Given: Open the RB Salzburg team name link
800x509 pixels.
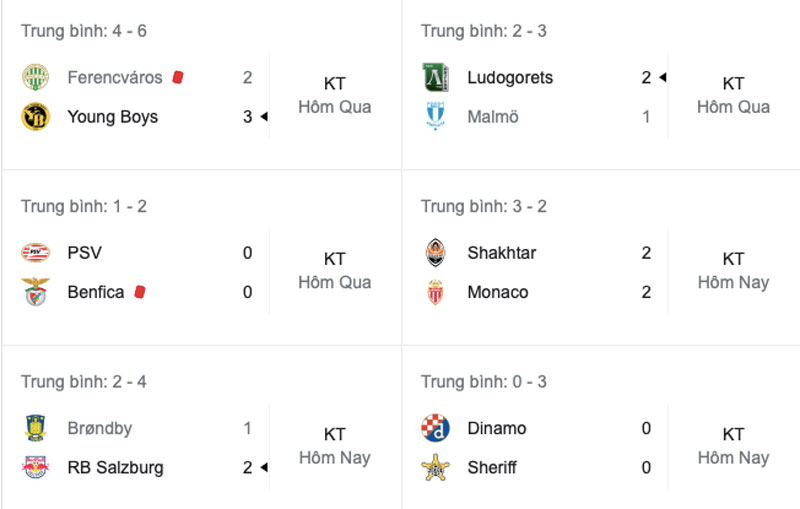Looking at the screenshot, I should click(115, 467).
